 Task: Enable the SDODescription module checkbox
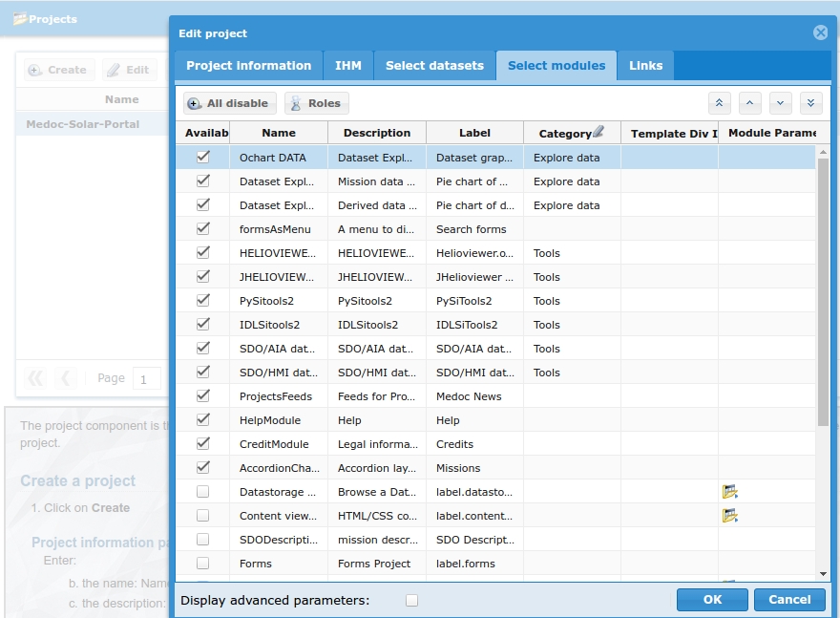(x=203, y=540)
